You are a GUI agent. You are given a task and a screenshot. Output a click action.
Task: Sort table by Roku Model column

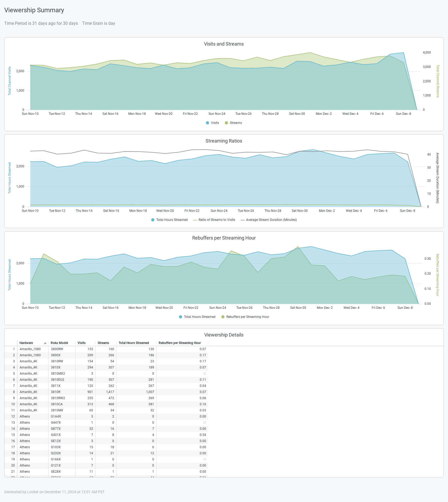coord(59,343)
